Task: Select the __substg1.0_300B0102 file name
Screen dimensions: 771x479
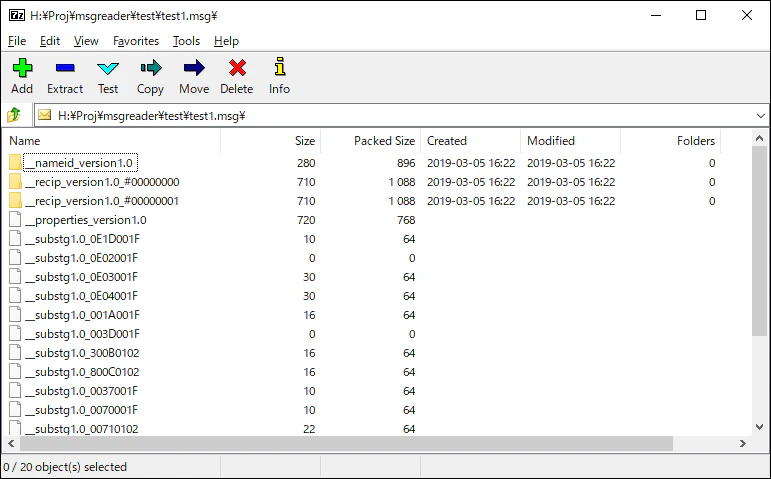Action: (x=82, y=353)
